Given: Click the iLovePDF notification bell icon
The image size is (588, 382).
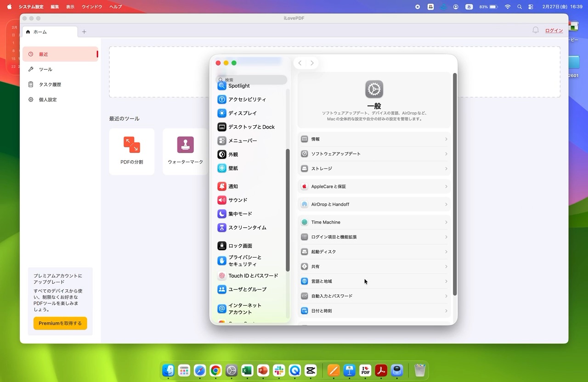Looking at the screenshot, I should coord(536,30).
